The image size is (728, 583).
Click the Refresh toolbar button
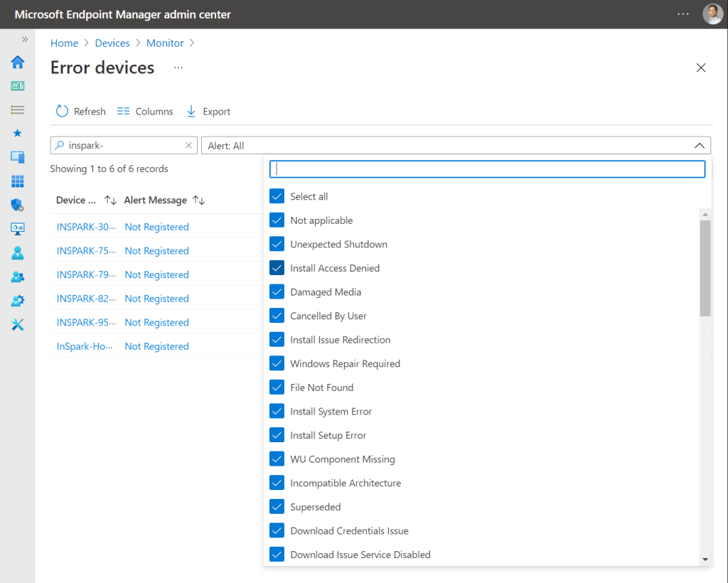(x=80, y=112)
